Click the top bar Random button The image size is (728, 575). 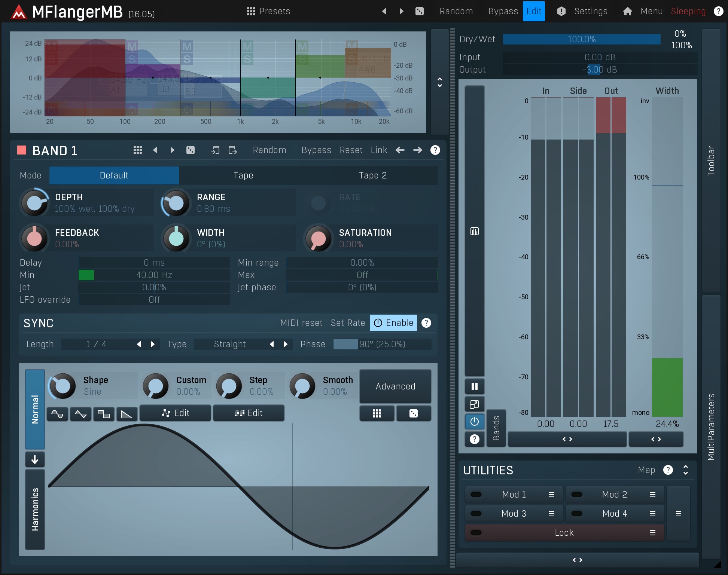click(x=456, y=11)
